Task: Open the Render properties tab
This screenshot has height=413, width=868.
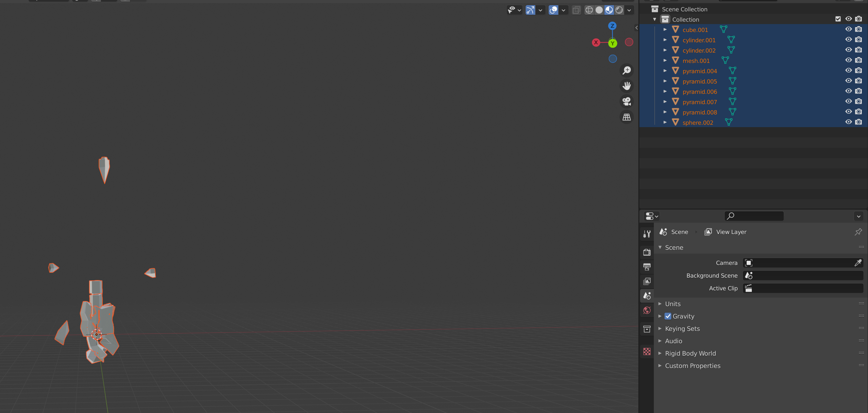Action: (x=647, y=252)
